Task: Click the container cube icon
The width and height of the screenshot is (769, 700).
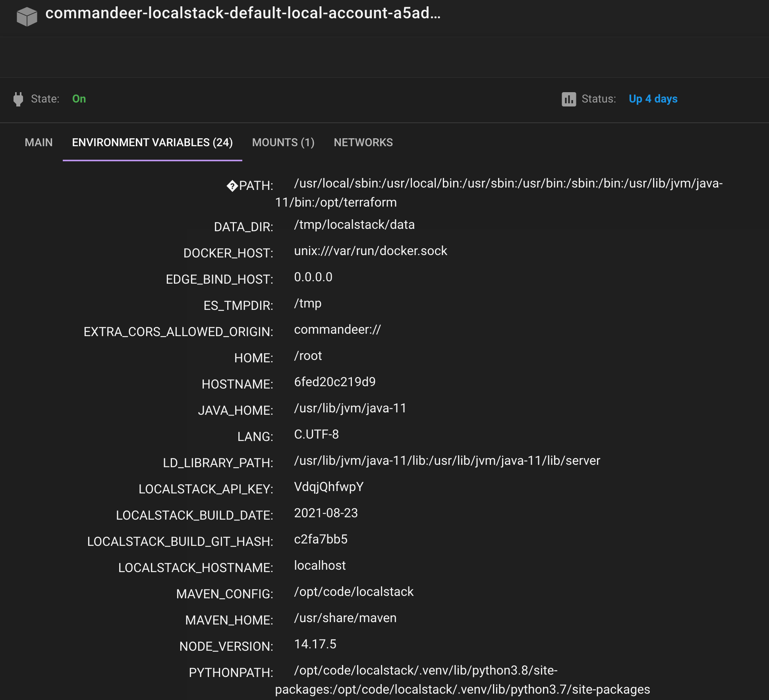Action: [27, 17]
